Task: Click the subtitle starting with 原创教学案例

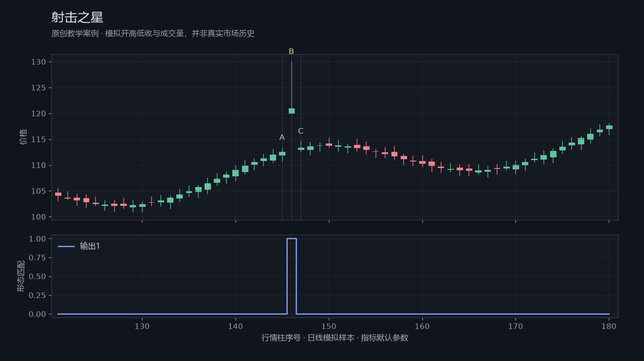Action: (153, 34)
